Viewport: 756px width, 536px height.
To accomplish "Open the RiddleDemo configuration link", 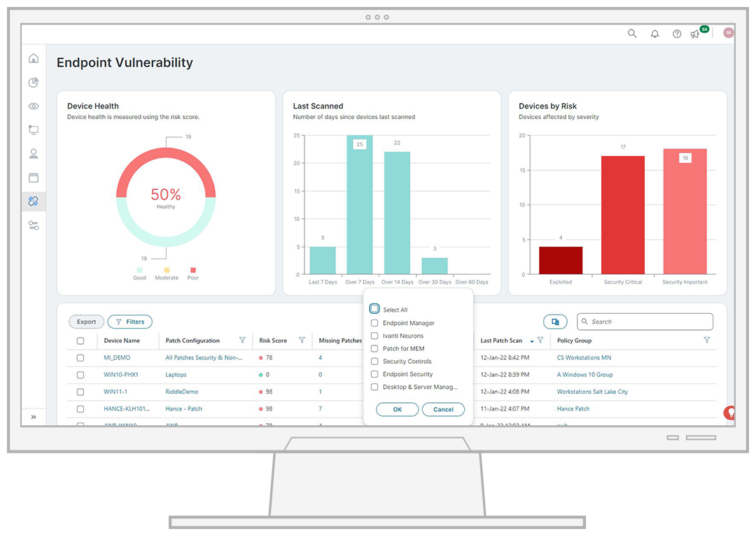I will click(182, 392).
